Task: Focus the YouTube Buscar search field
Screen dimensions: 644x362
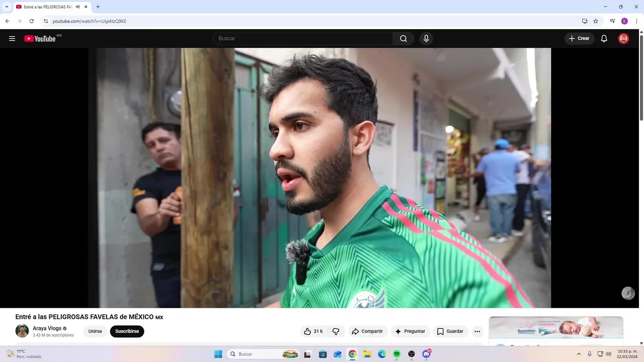Action: [303, 39]
